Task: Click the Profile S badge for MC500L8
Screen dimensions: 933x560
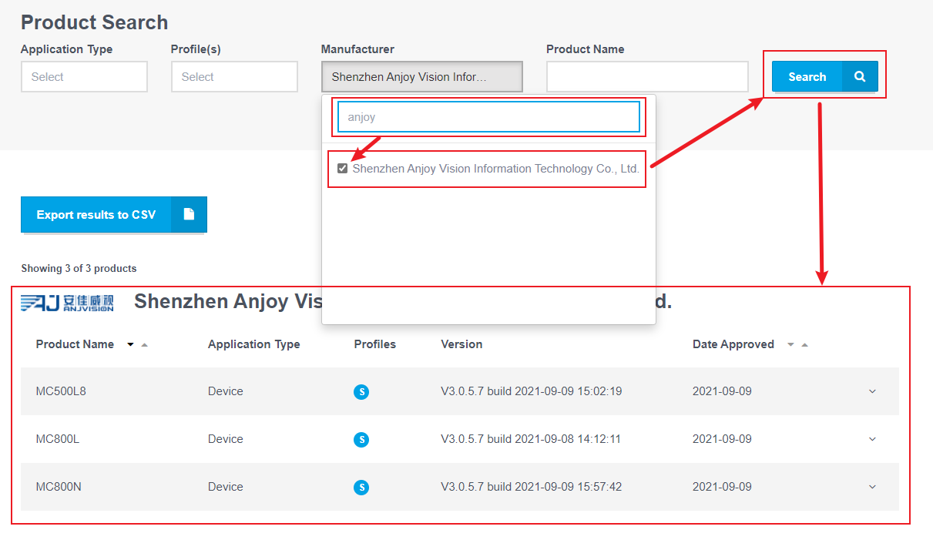Action: tap(361, 392)
